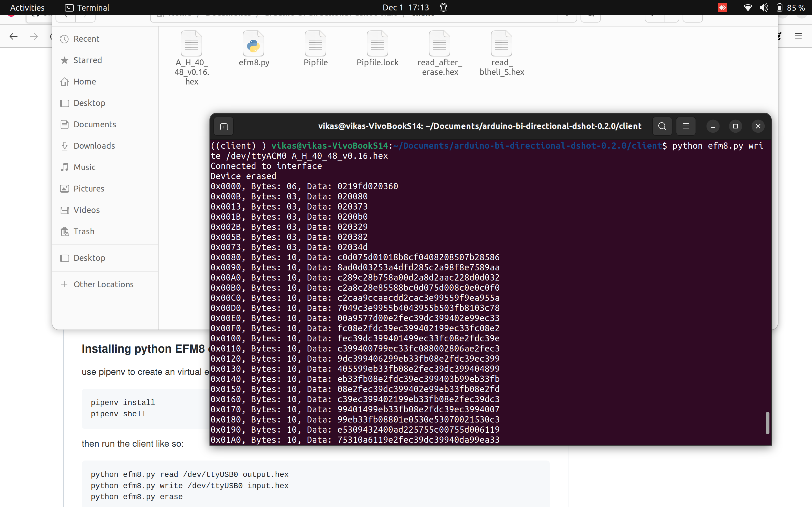
Task: Open the terminal hamburger menu
Action: [685, 126]
